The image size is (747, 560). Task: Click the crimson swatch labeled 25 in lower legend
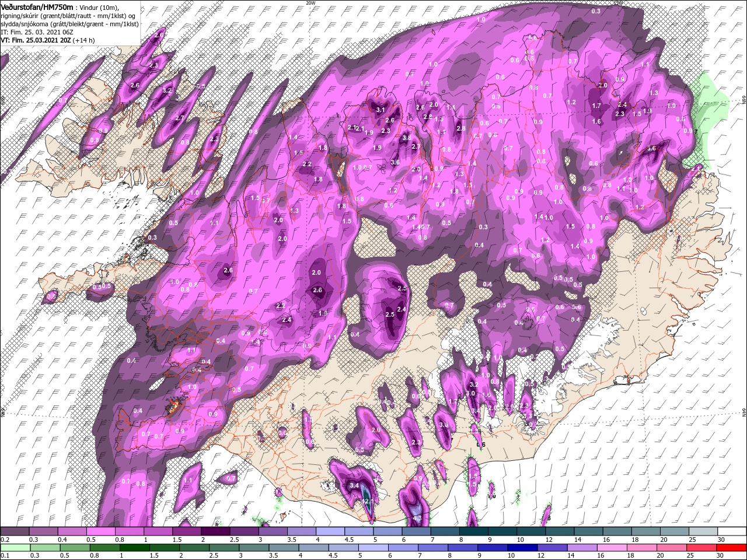coord(703,547)
